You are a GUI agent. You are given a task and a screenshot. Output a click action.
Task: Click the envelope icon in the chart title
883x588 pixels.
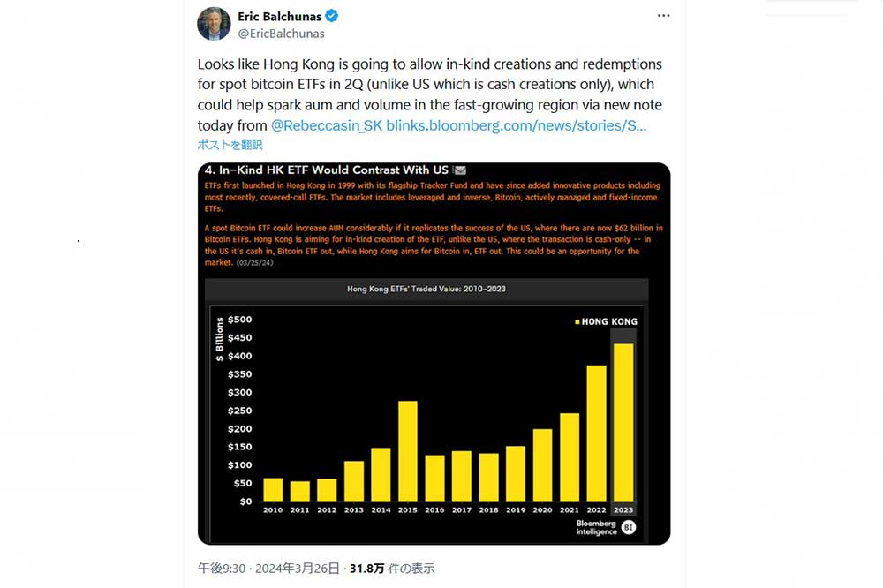click(459, 170)
